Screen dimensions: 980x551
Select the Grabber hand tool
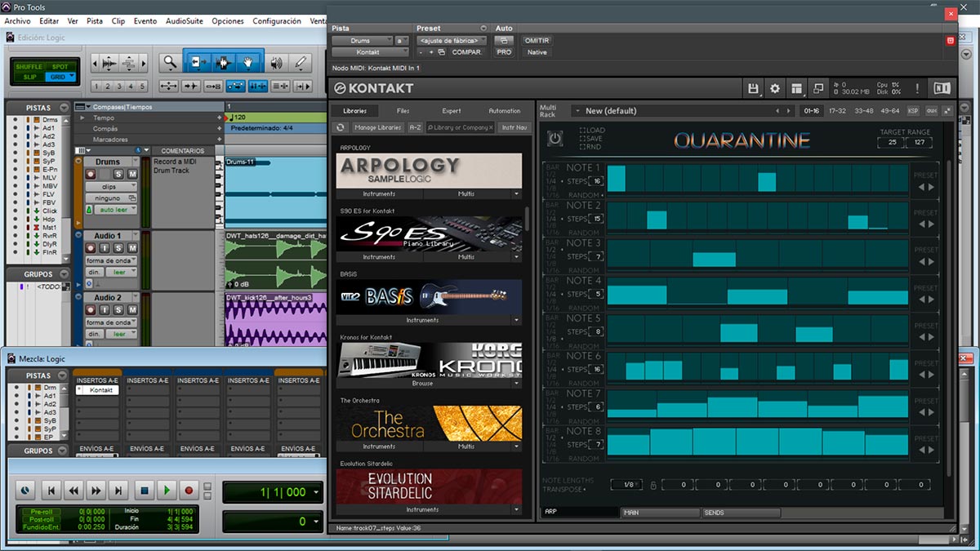tap(249, 62)
